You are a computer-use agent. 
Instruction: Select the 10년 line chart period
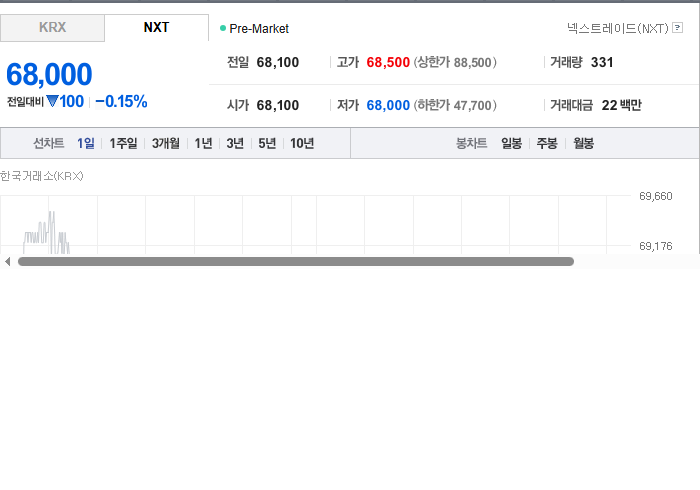(302, 143)
